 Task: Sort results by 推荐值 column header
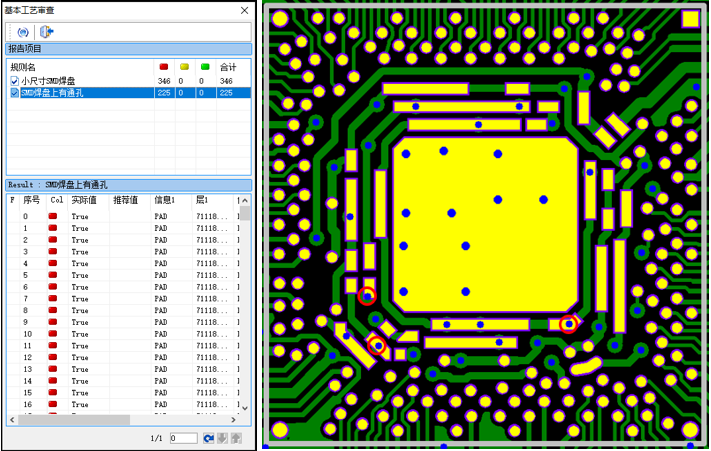pos(125,200)
